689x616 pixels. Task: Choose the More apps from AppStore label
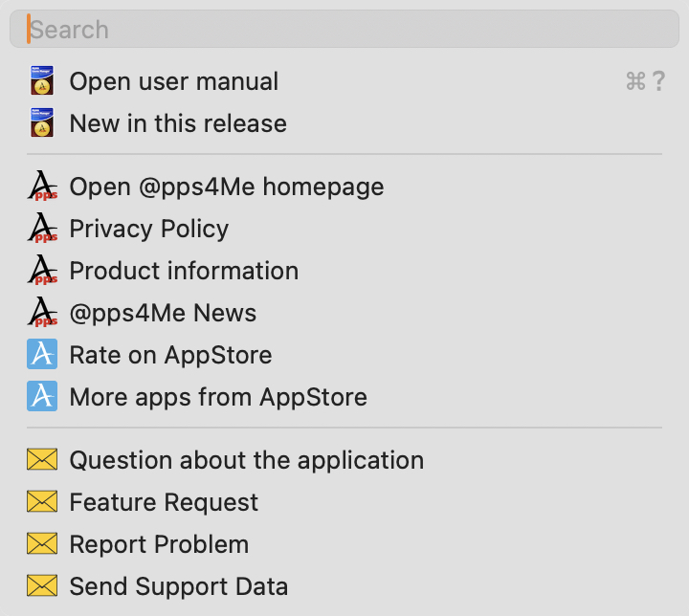coord(218,397)
